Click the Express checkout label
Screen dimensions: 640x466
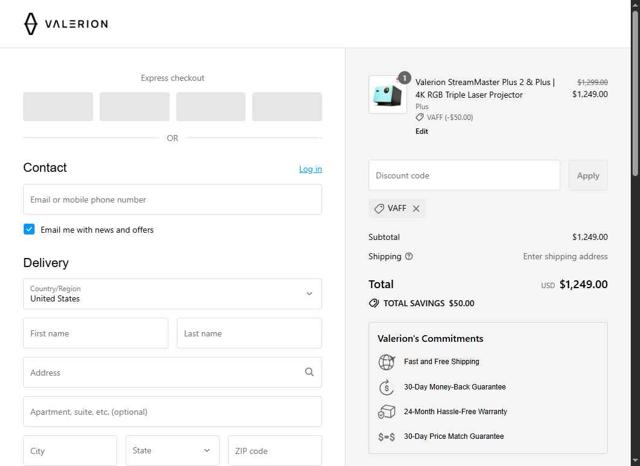click(172, 78)
